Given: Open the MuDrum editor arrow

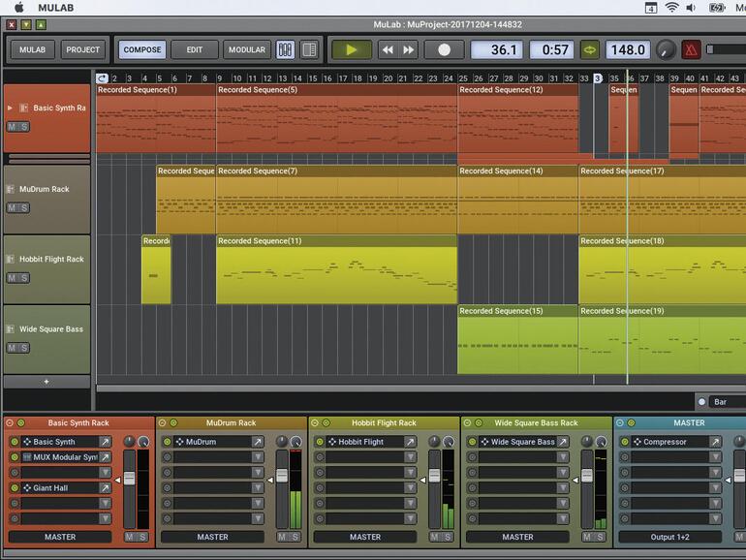Looking at the screenshot, I should tap(258, 442).
